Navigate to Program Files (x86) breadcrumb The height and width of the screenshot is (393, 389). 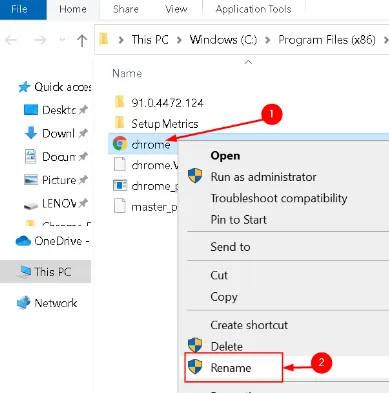tap(327, 40)
